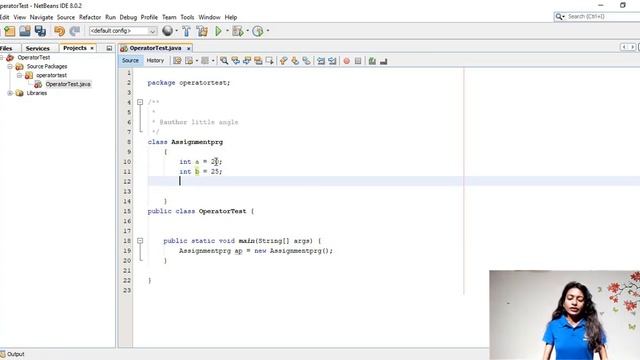Viewport: 640px width, 360px height.
Task: Click the Find Selection magnifier icon
Action: 224,61
